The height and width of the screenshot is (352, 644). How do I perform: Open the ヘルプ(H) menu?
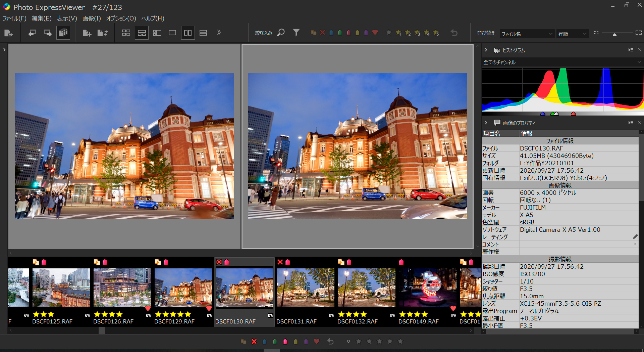pos(153,18)
